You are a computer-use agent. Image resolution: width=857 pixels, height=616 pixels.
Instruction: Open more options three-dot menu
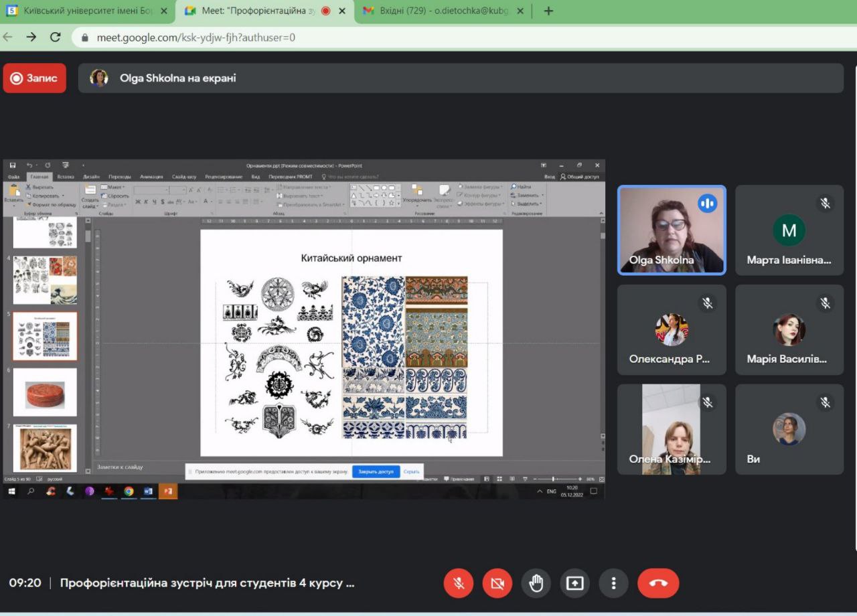point(613,583)
